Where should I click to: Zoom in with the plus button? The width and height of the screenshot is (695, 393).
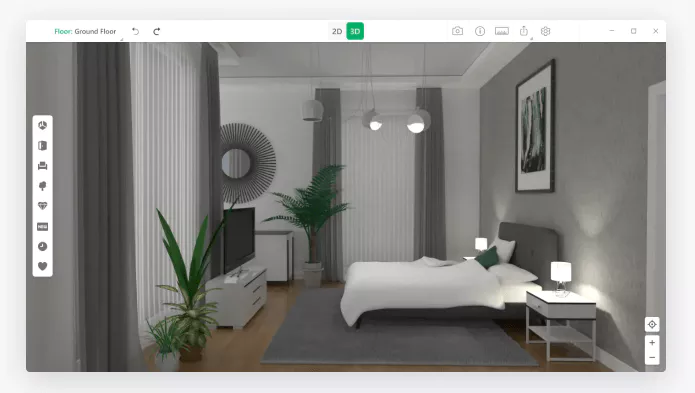tap(652, 342)
